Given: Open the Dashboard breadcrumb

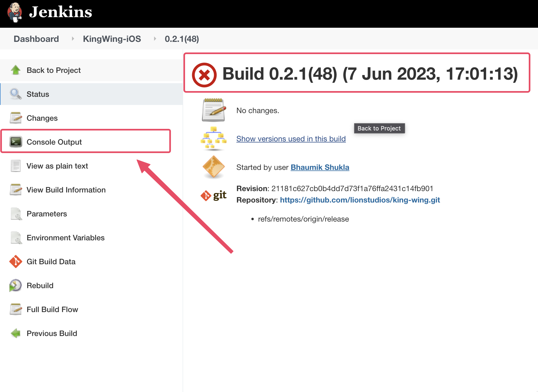Looking at the screenshot, I should click(36, 39).
